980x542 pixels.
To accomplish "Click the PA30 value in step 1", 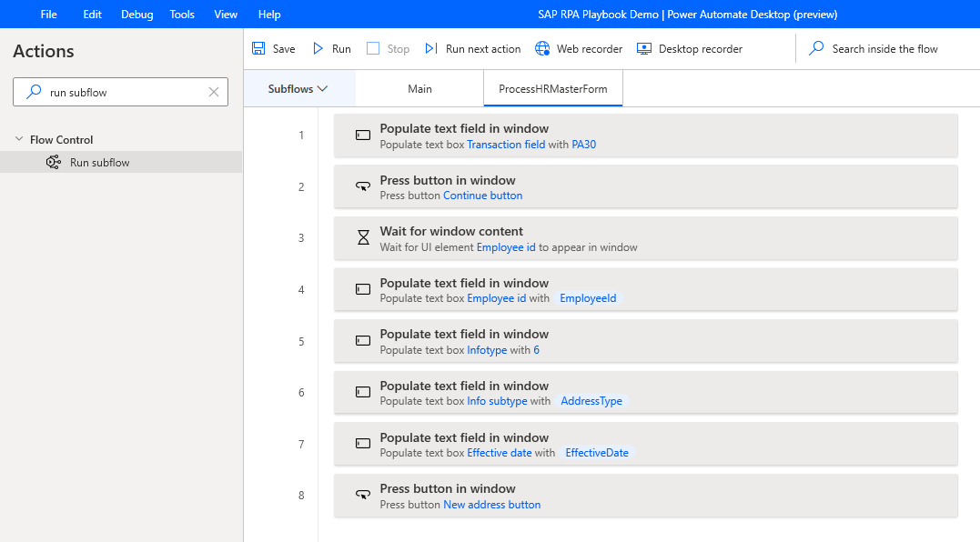I will pos(584,145).
